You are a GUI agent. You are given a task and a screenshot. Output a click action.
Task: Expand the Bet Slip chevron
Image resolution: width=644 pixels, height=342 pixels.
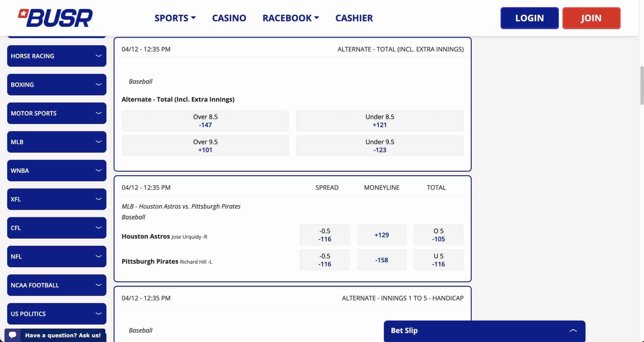tap(573, 330)
